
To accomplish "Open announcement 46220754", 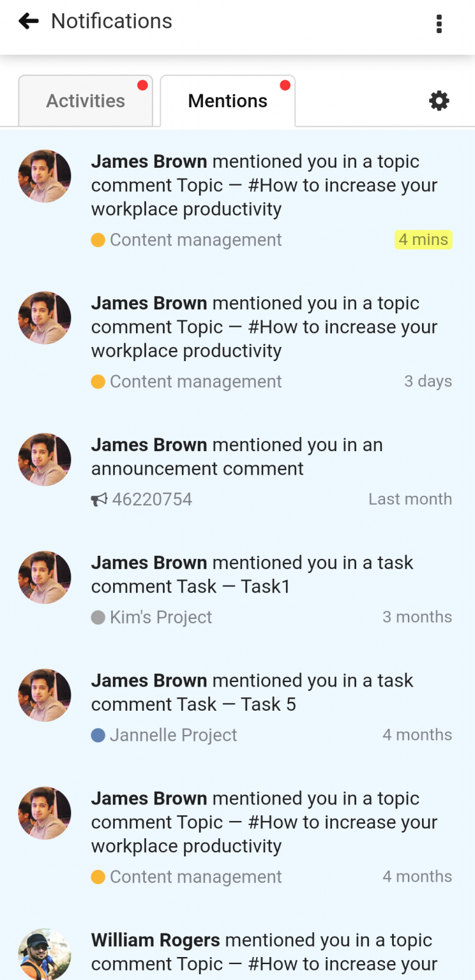I will pyautogui.click(x=152, y=499).
